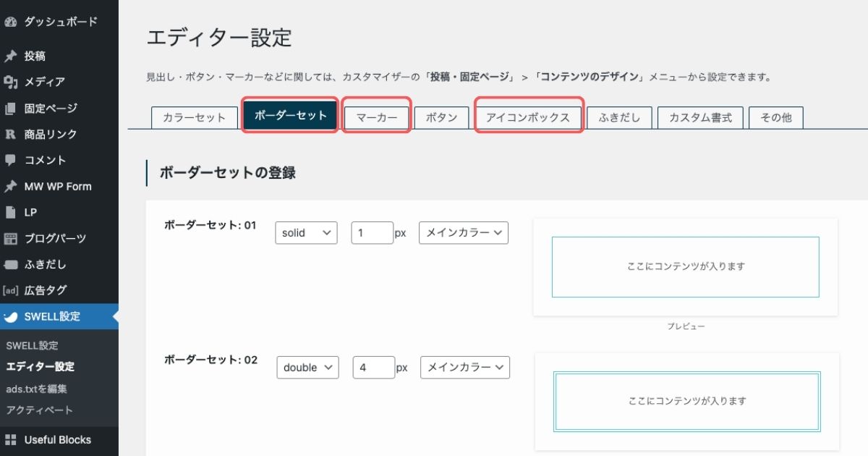Open the メディア (Media) library icon
This screenshot has width=868, height=456.
coord(10,82)
